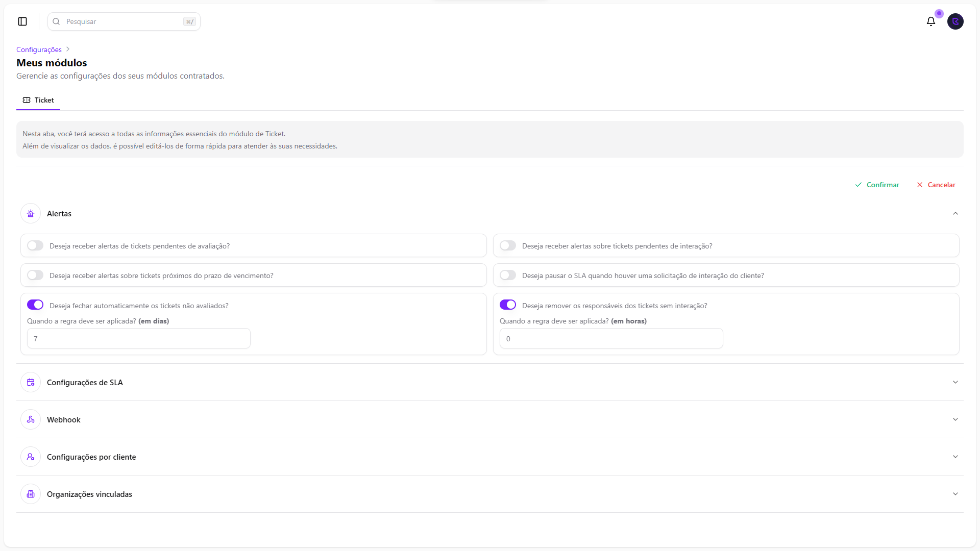Click the Configurações por cliente user icon
This screenshot has width=980, height=551.
pos(31,457)
